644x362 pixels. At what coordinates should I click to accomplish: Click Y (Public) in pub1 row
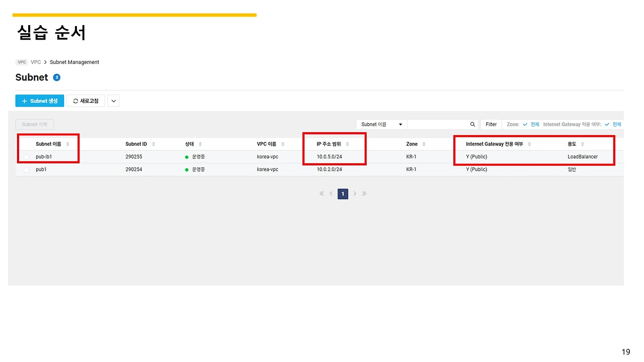tap(476, 170)
